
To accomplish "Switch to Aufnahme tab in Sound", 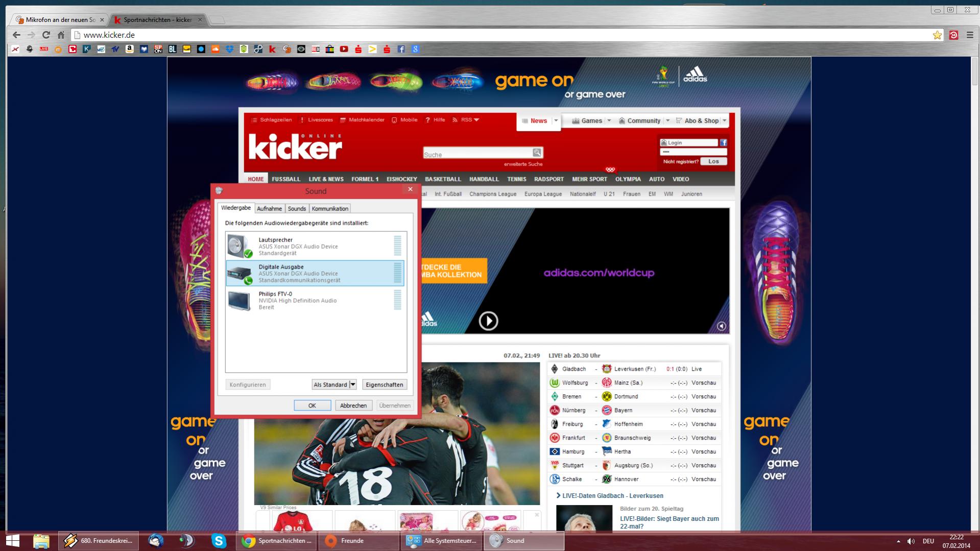I will (x=269, y=208).
